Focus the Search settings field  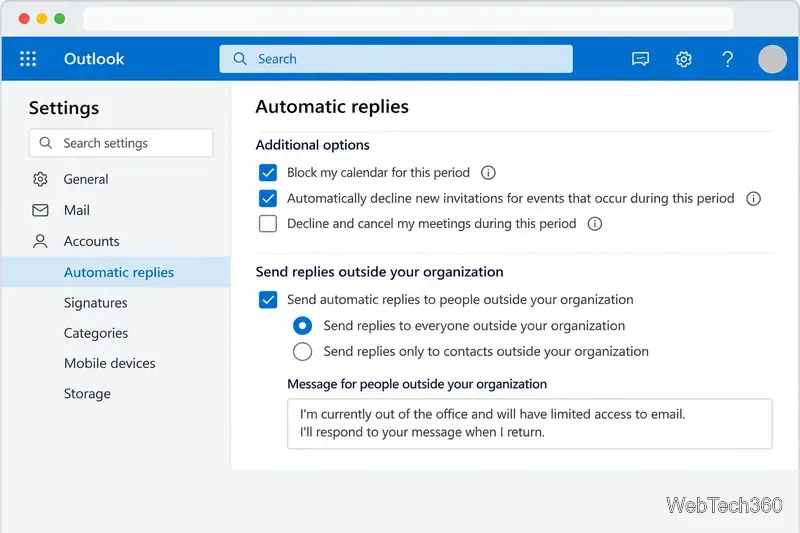121,143
